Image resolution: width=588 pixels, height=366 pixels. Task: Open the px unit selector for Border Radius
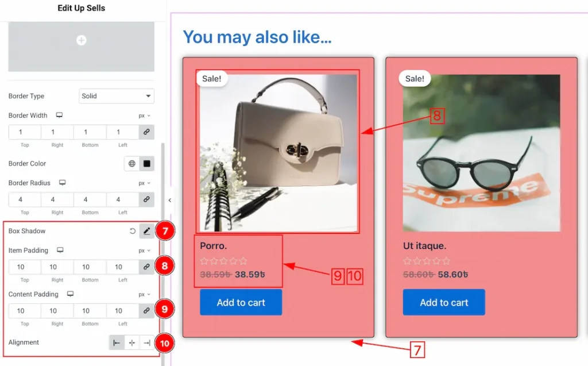click(144, 183)
